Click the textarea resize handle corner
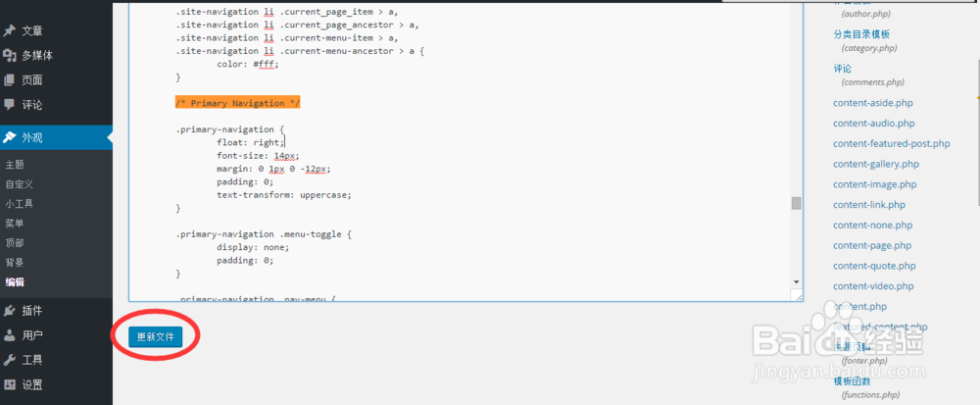This screenshot has height=405, width=980. tap(796, 295)
